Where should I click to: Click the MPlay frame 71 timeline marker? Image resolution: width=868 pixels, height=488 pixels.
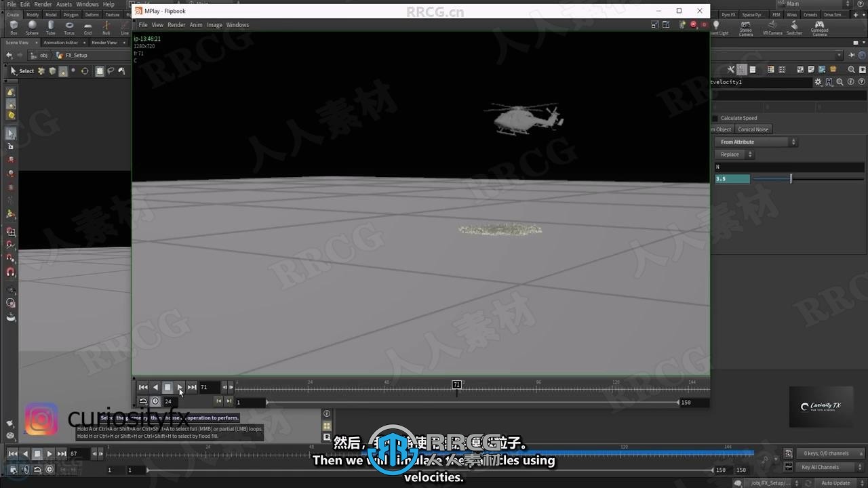point(456,384)
